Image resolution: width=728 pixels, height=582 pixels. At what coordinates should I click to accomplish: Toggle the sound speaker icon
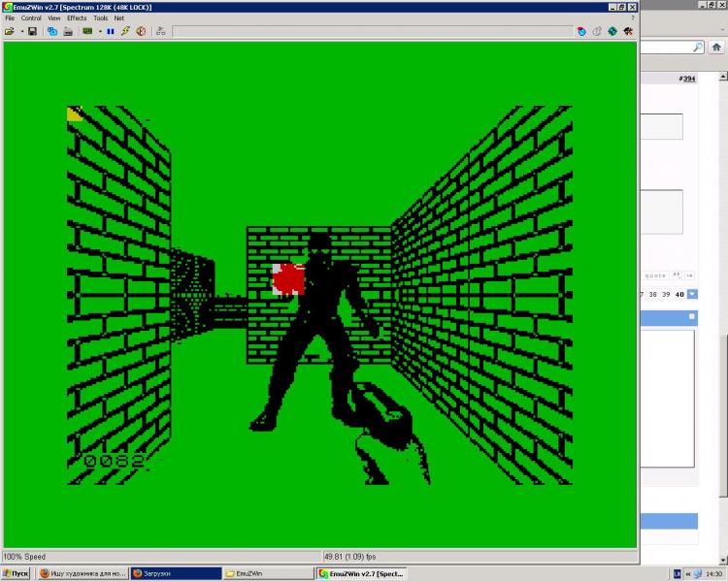pyautogui.click(x=141, y=31)
